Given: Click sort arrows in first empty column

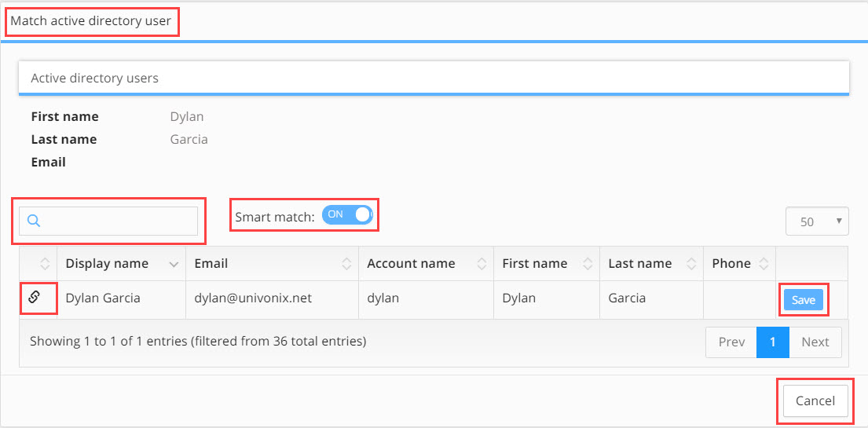Looking at the screenshot, I should coord(46,264).
